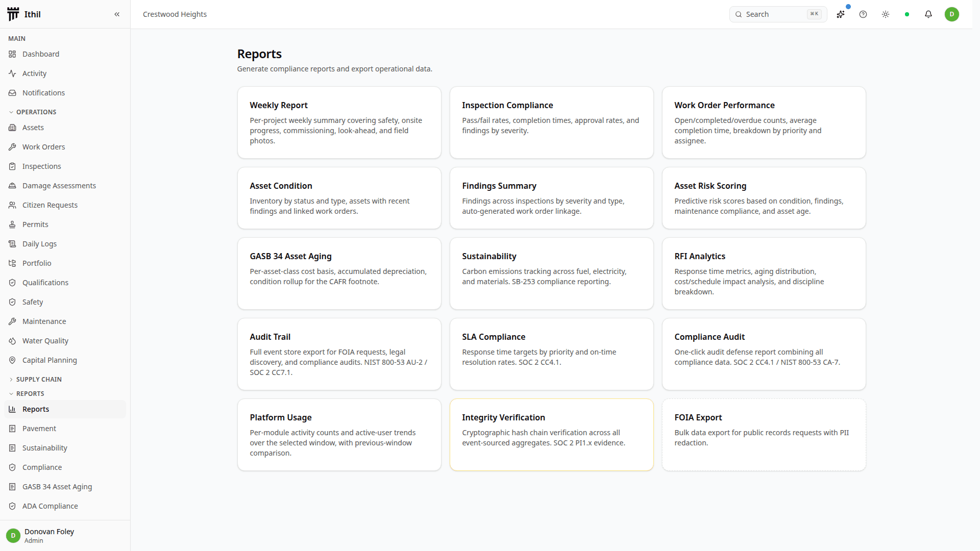Click the Capital Planning pin icon
This screenshot has width=980, height=551.
12,360
